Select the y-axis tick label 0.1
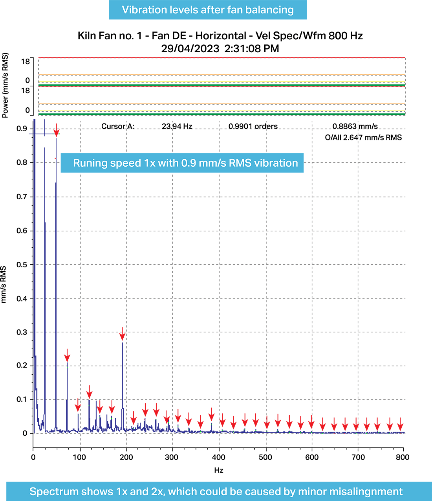This screenshot has width=432, height=504. [22, 399]
